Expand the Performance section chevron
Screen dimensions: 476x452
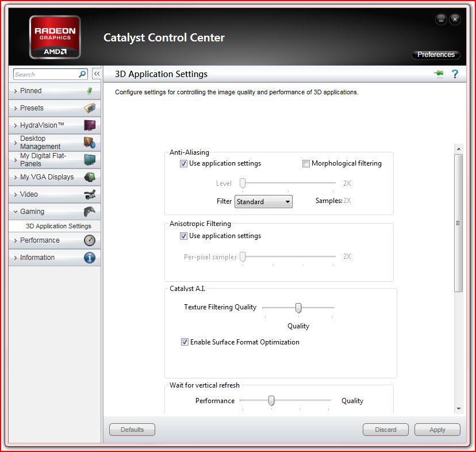[x=16, y=240]
